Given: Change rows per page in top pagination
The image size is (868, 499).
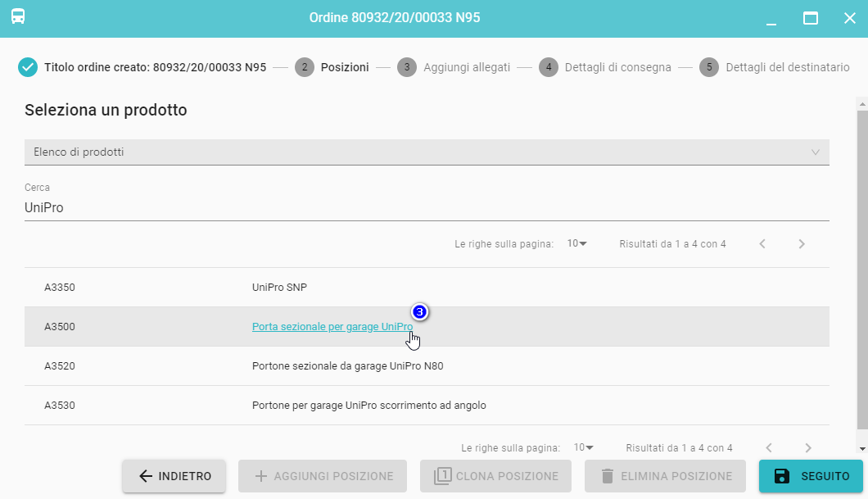Looking at the screenshot, I should pos(577,243).
